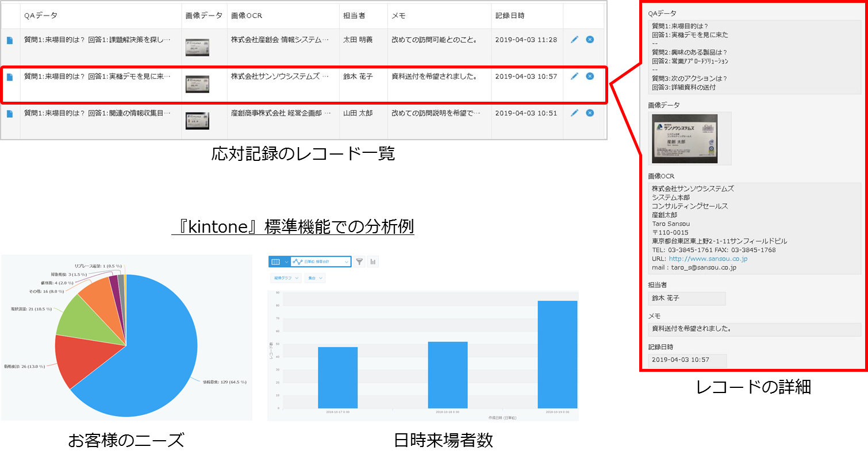Delete the record dated 2019-04-03 10:57
Screen dimensions: 868x462
(x=590, y=76)
